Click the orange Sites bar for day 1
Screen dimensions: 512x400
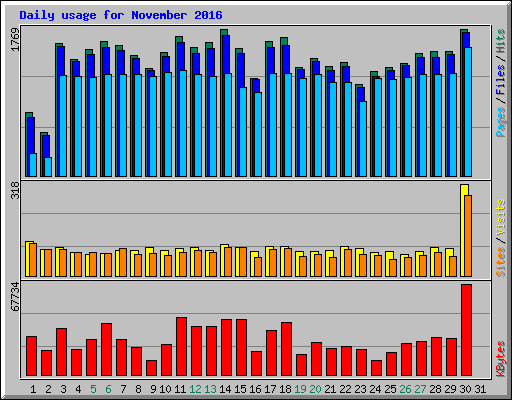tap(33, 260)
